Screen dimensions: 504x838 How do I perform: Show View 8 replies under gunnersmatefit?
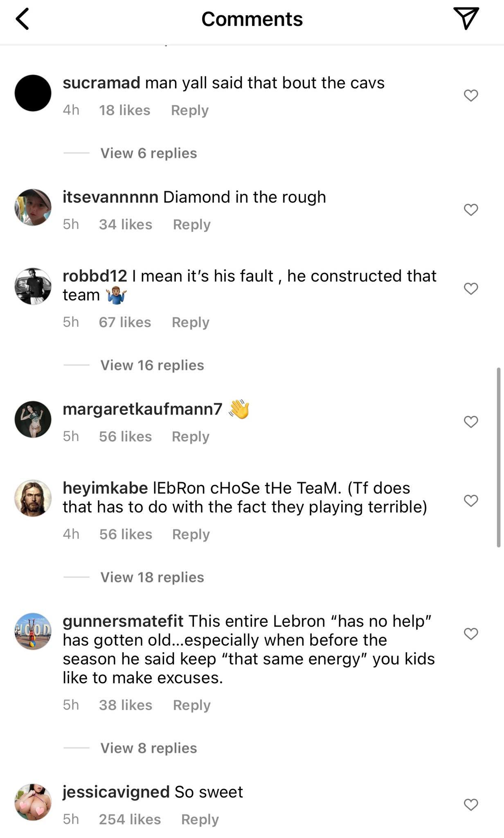tap(148, 748)
